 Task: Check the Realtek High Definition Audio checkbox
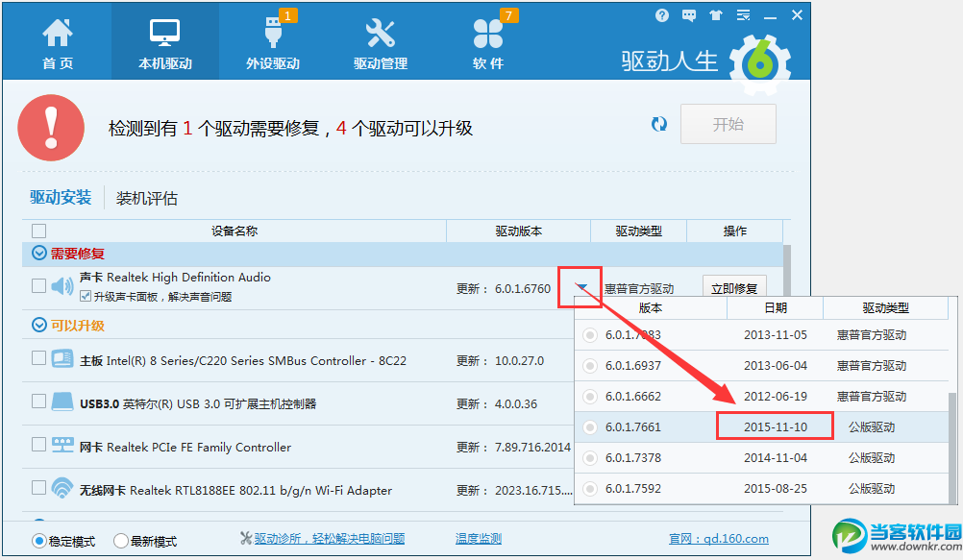point(38,285)
